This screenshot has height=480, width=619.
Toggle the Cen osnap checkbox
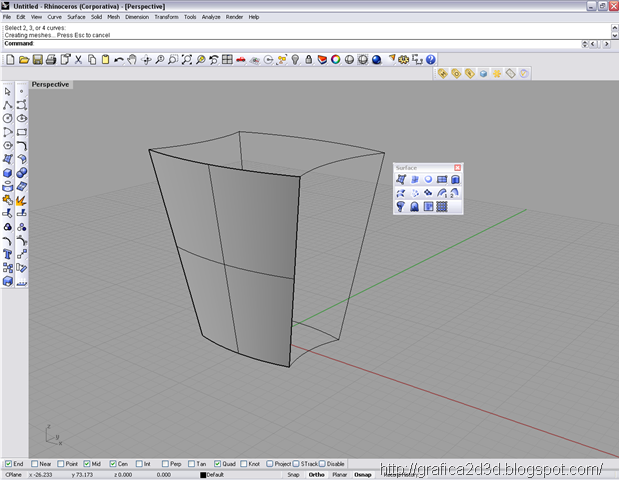pos(113,464)
